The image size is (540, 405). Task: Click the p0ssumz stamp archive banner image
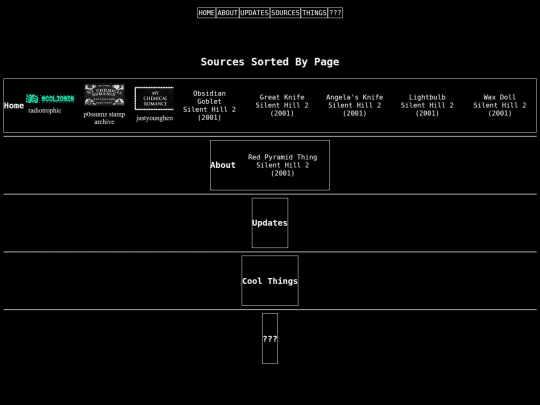pos(104,95)
